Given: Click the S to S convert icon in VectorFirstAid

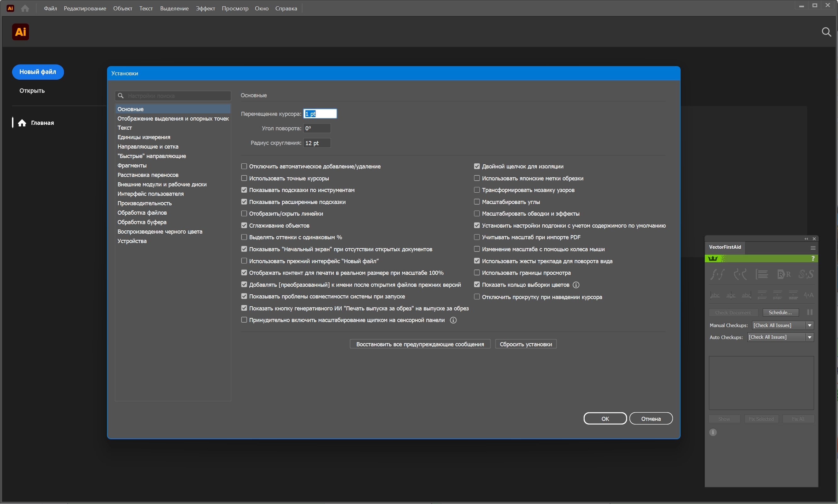Looking at the screenshot, I should (x=806, y=275).
